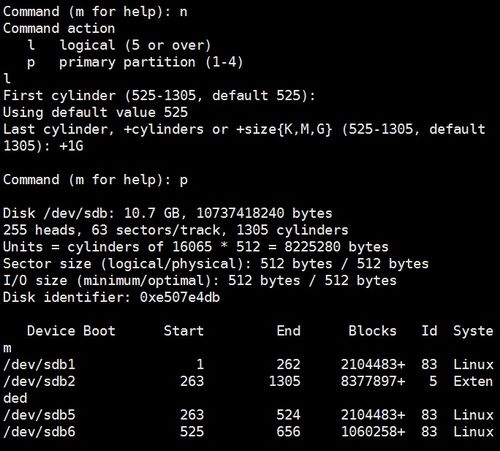This screenshot has height=451, width=500.
Task: Click the 'End' column header
Action: coord(288,331)
